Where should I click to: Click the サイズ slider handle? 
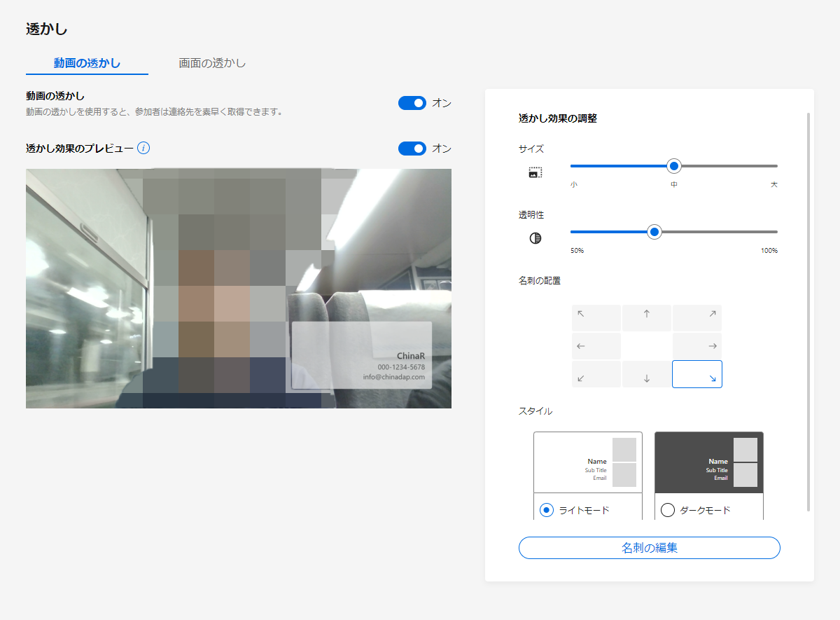click(x=674, y=166)
